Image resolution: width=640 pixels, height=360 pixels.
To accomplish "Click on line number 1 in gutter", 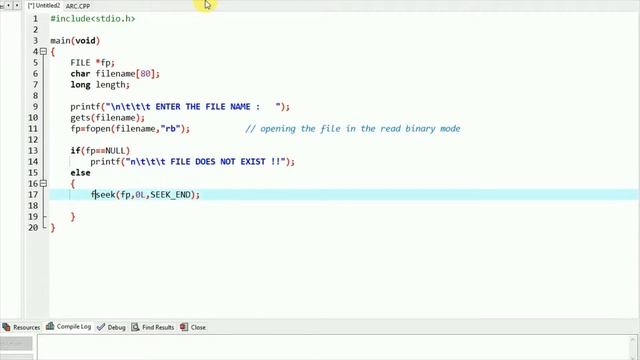I will 36,19.
